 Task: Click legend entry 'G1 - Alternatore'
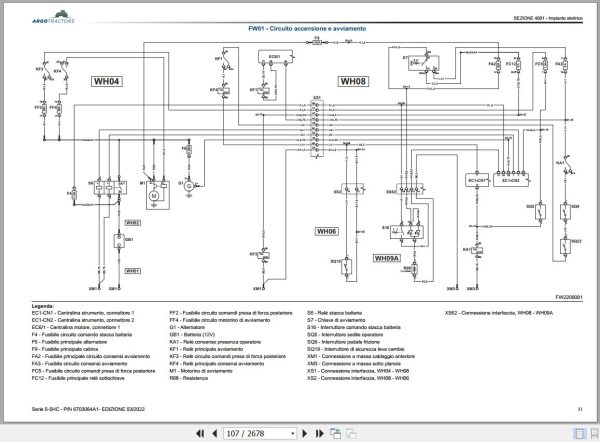tap(187, 327)
